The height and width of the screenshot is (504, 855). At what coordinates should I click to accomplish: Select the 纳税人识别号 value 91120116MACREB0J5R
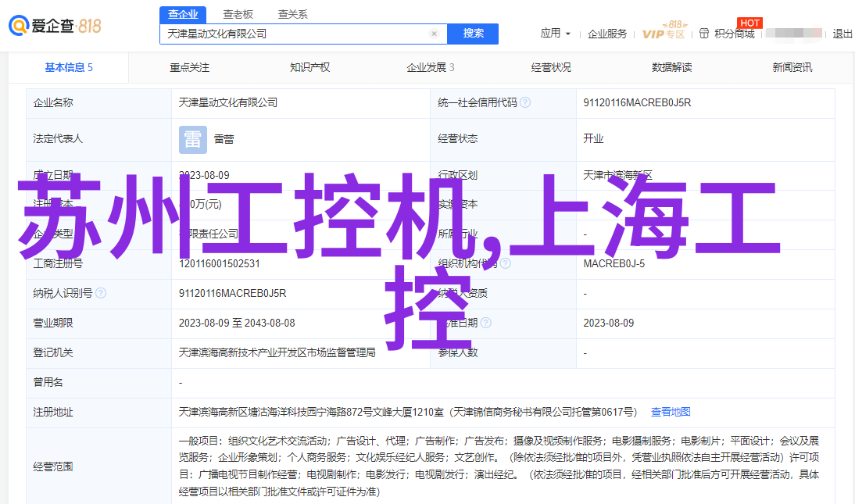232,294
